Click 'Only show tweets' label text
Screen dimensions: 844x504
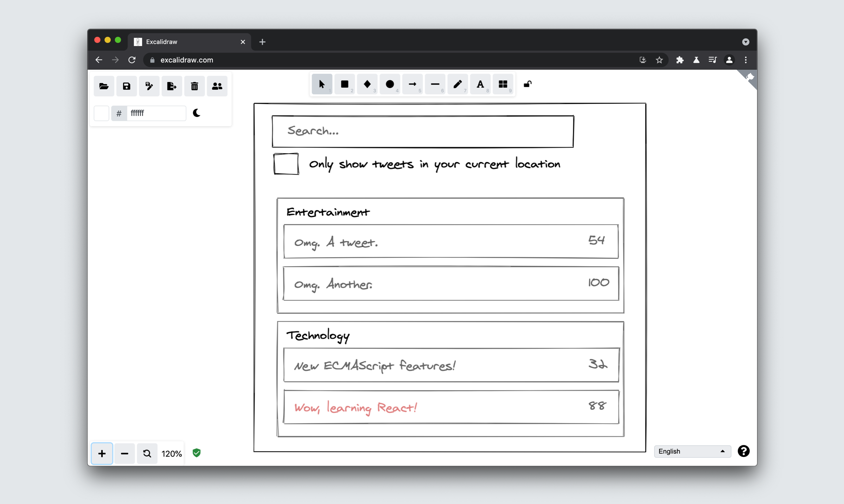434,164
